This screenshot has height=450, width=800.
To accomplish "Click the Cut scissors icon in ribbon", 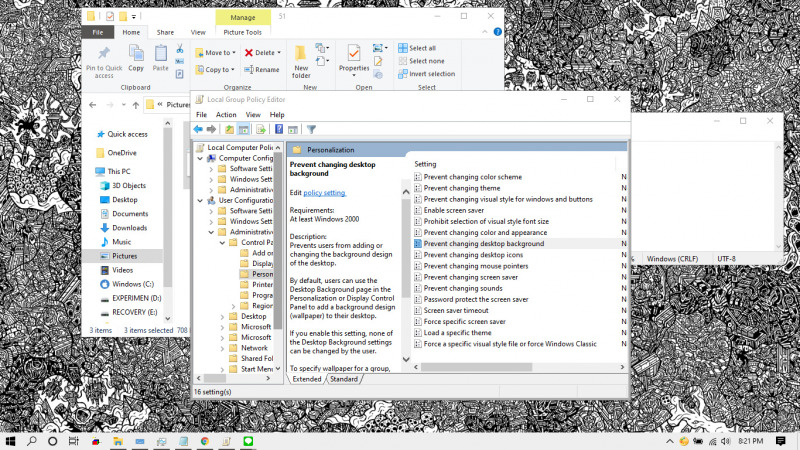I will (180, 49).
